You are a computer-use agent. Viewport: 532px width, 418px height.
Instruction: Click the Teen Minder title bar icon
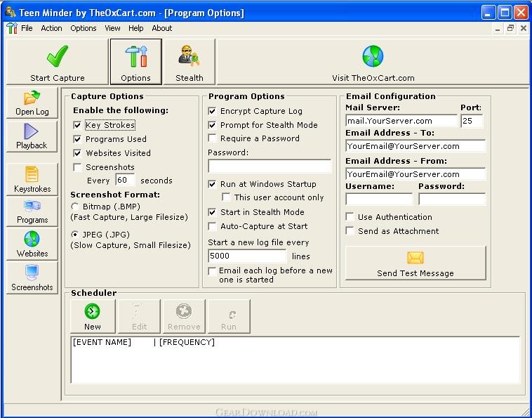coord(11,13)
